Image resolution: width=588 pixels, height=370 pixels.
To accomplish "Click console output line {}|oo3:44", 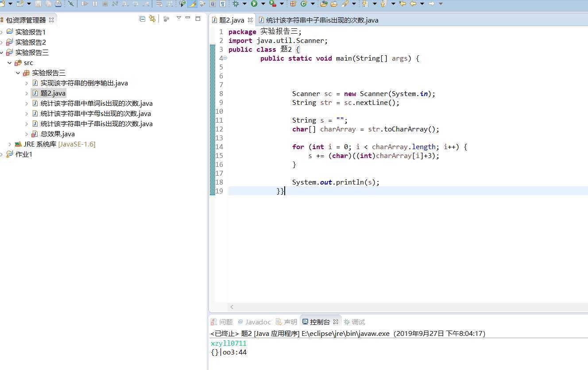I will click(x=229, y=353).
